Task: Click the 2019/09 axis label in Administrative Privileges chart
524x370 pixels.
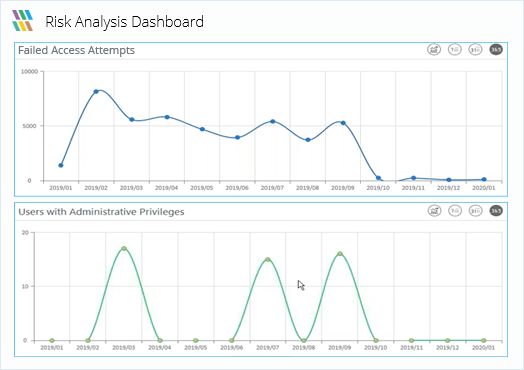Action: [x=340, y=348]
